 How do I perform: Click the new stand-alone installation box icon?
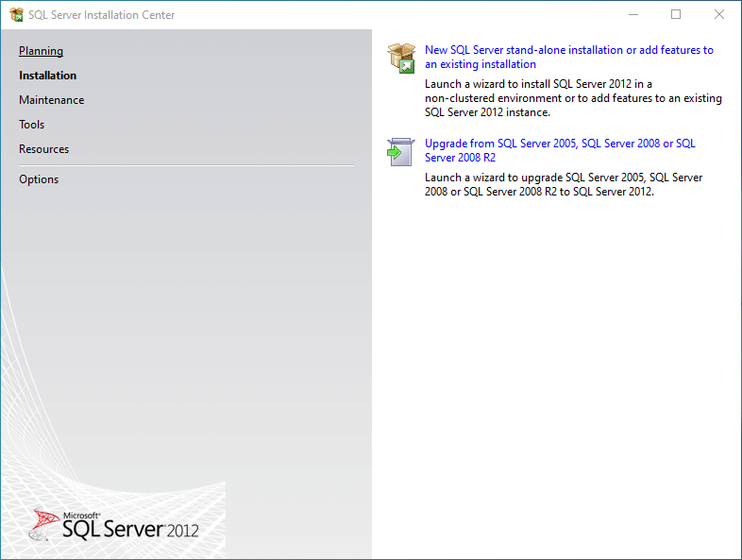[x=401, y=59]
